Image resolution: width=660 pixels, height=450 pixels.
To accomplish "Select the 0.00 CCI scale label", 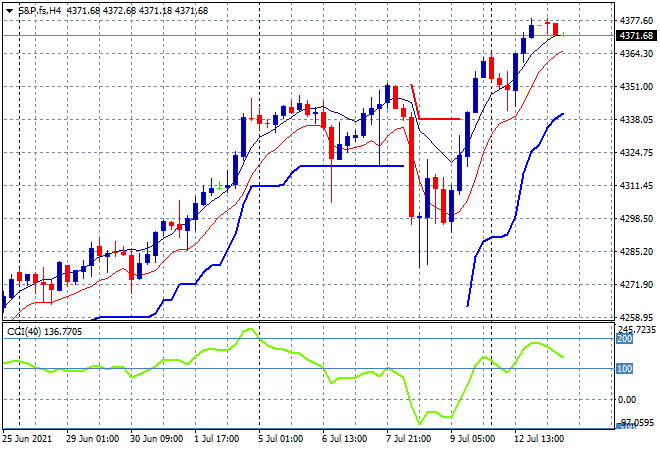I will [627, 399].
